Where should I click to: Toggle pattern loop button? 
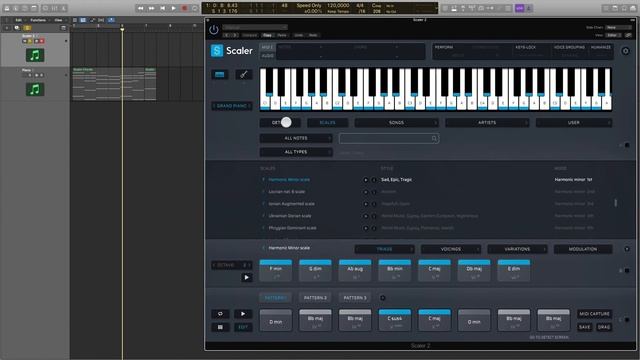220,314
